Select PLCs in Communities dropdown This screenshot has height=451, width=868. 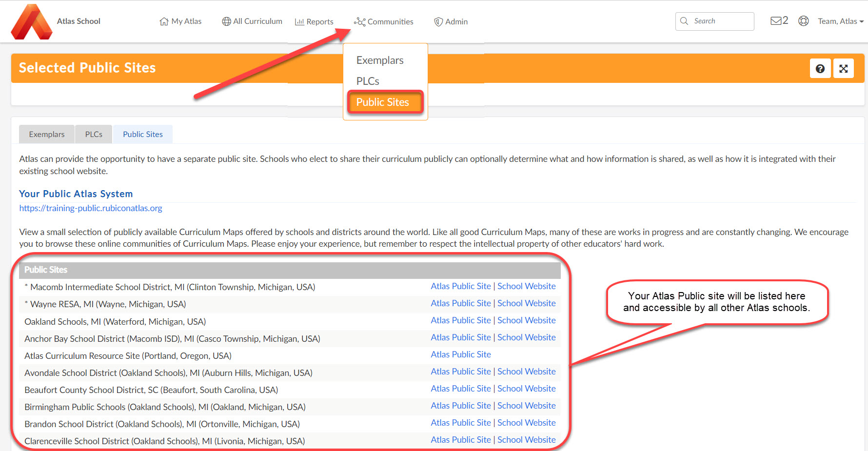pos(368,81)
